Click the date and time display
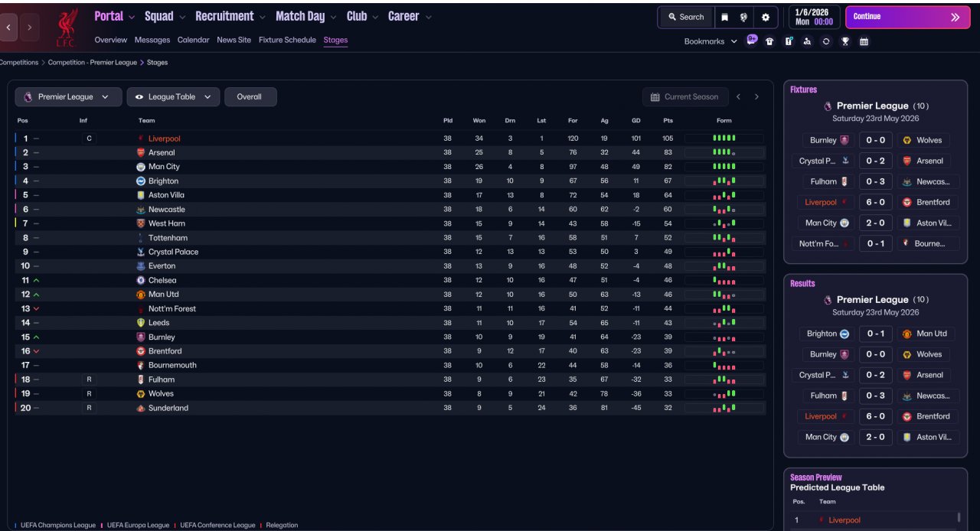The image size is (980, 531). click(813, 17)
